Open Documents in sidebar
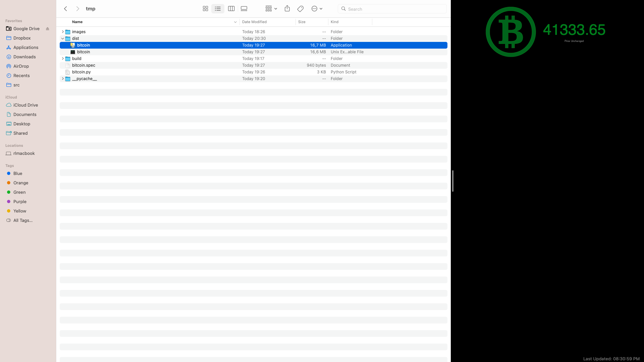This screenshot has height=362, width=644. (24, 115)
